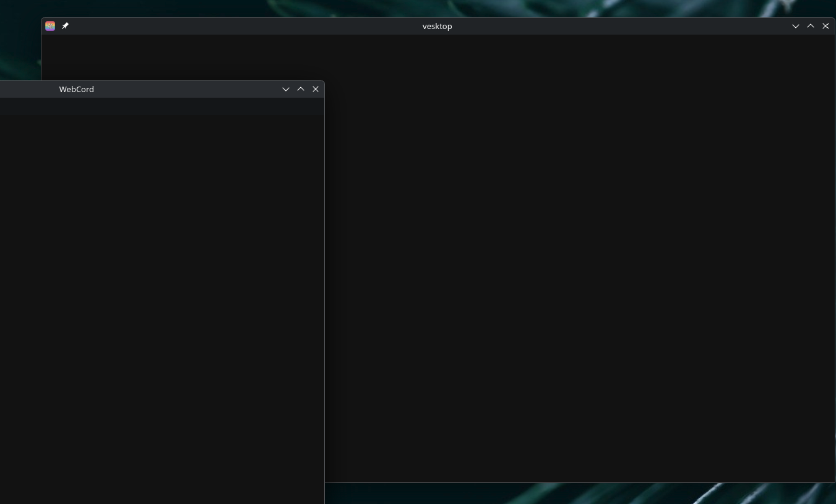Toggle the pin icon on vesktop's title bar
Viewport: 836px width, 504px height.
point(65,26)
